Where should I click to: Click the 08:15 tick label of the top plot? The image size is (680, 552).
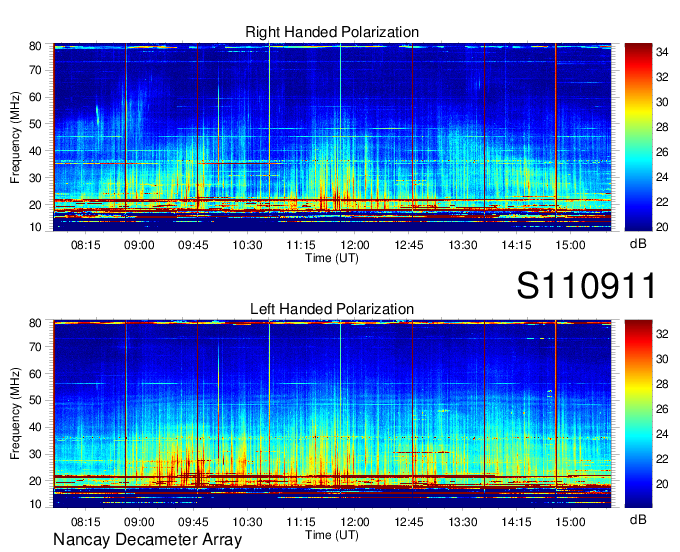pyautogui.click(x=85, y=245)
